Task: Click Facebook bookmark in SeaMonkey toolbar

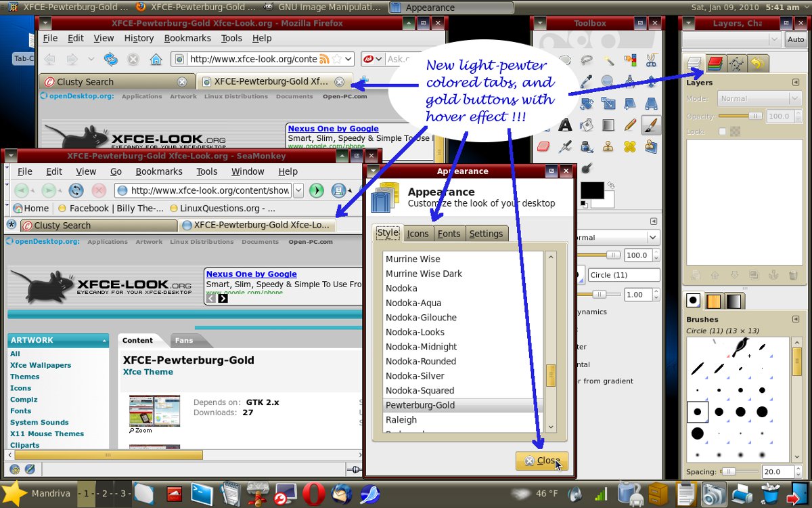Action: coord(111,209)
